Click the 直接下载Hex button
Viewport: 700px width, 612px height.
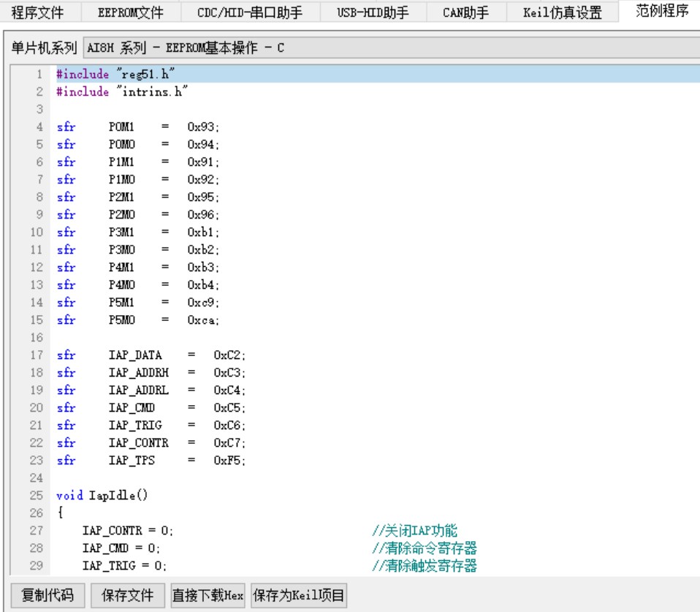208,595
